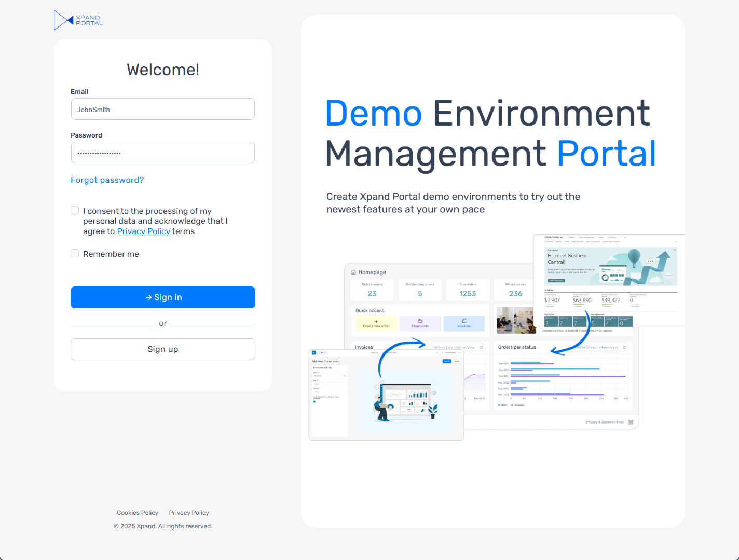Select the Shipments folder icon tile

(420, 321)
